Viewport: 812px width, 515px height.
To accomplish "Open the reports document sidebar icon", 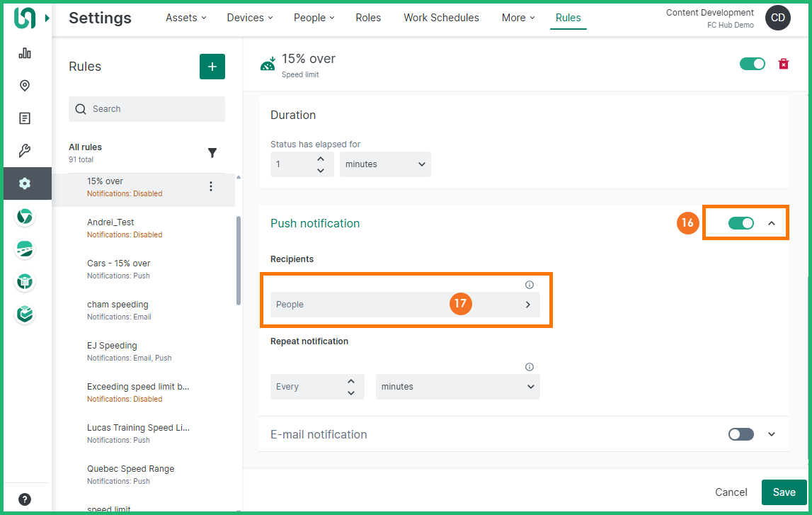I will [25, 118].
